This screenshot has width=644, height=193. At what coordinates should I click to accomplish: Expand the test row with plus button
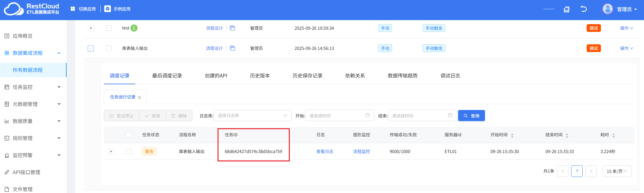tap(91, 28)
